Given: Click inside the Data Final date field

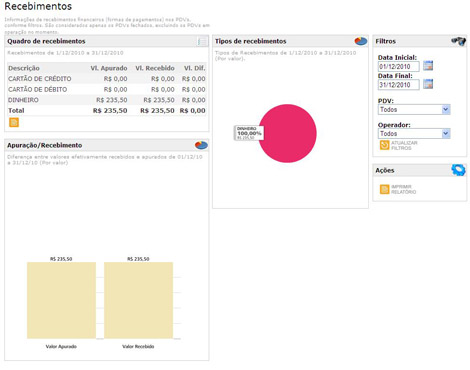Looking at the screenshot, I should point(399,85).
